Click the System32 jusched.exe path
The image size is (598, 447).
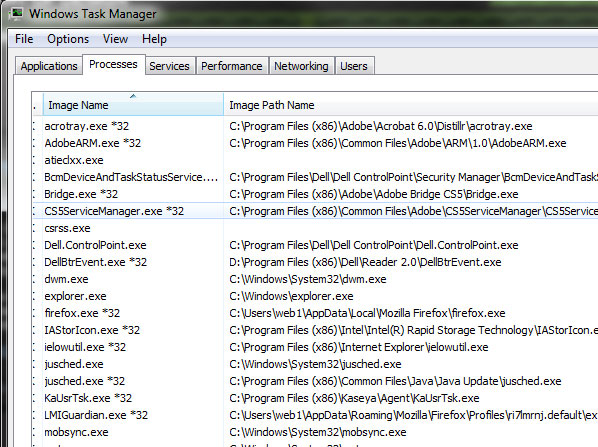pyautogui.click(x=315, y=364)
